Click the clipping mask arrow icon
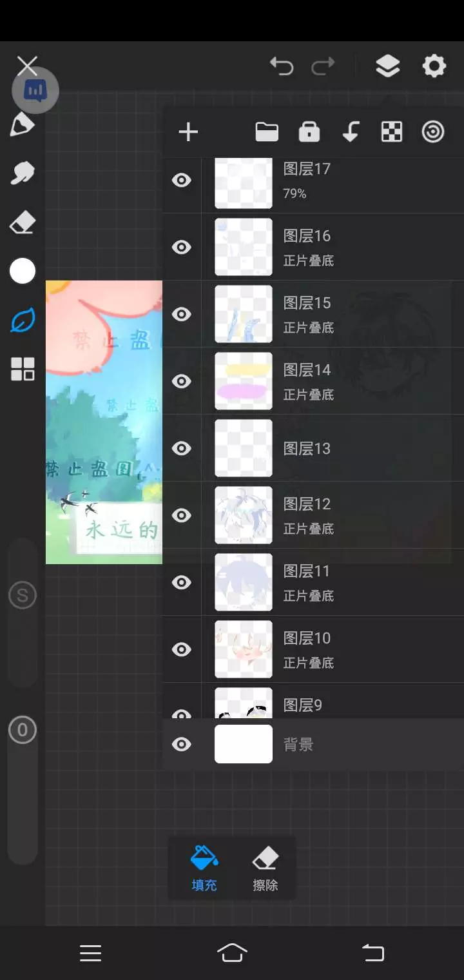This screenshot has height=980, width=464. [x=350, y=132]
